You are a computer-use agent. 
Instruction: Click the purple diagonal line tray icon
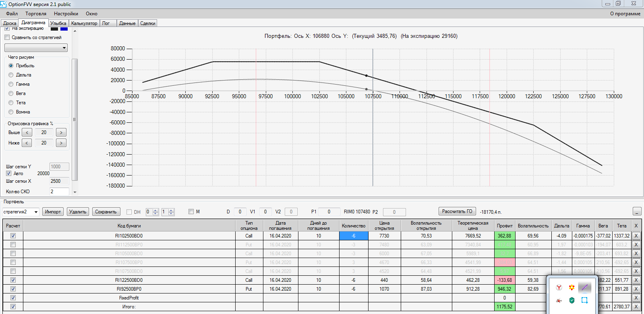point(584,287)
